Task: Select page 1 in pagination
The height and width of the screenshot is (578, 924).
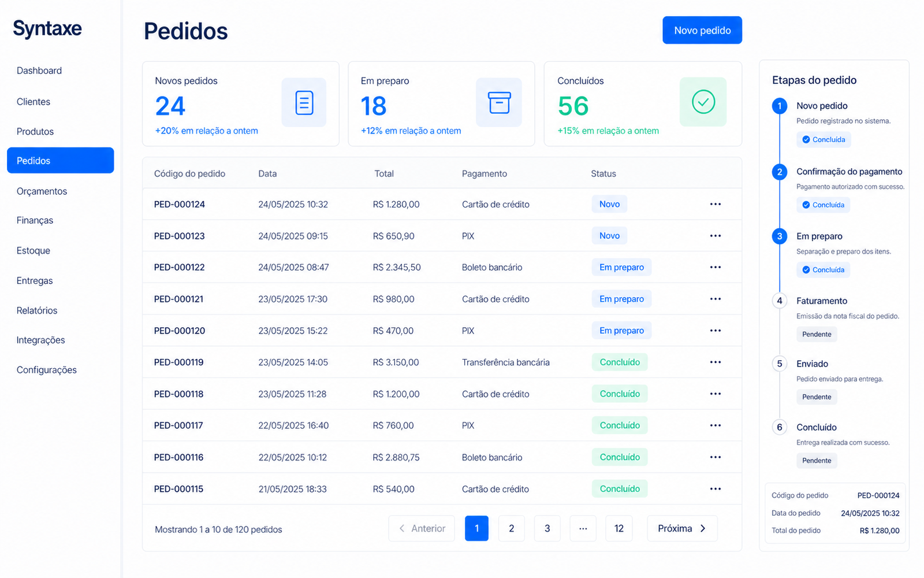Action: tap(476, 528)
